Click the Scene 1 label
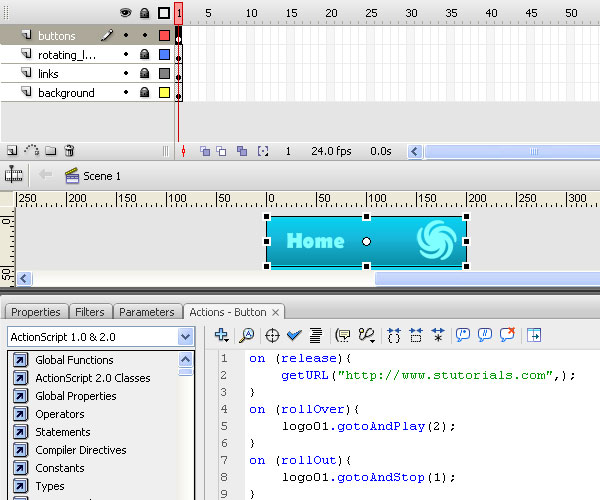This screenshot has height=500, width=600. coord(102,176)
